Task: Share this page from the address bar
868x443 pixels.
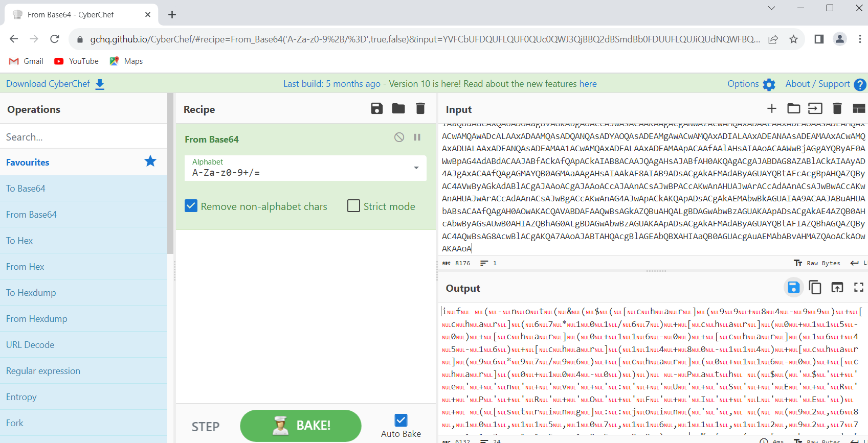Action: [773, 39]
